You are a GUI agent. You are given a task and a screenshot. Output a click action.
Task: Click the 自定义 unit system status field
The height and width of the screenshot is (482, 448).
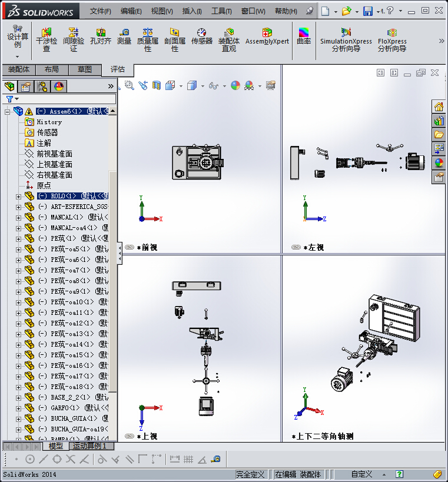click(x=361, y=474)
